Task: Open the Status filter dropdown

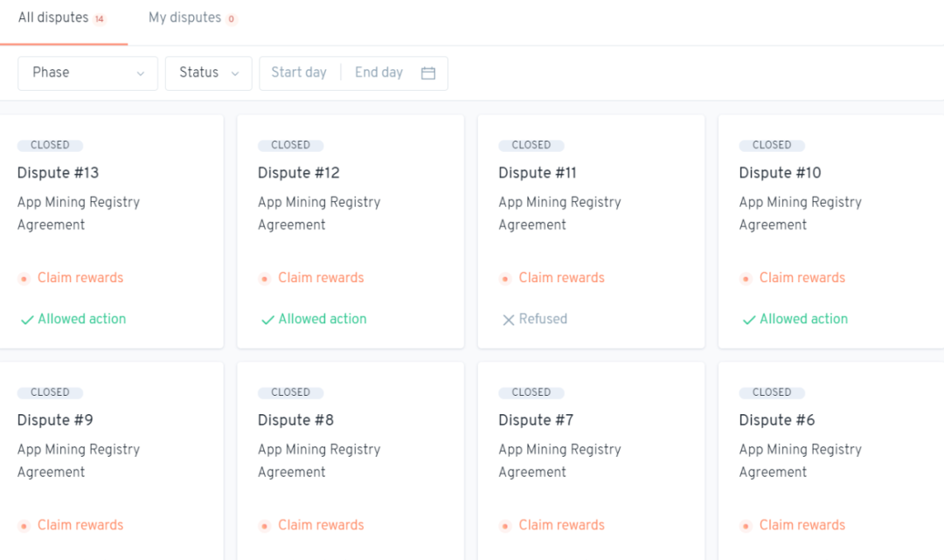Action: point(208,73)
